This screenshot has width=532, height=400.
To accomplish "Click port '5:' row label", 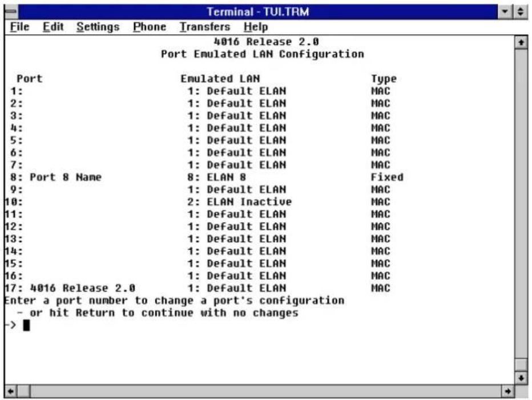I will pyautogui.click(x=17, y=140).
